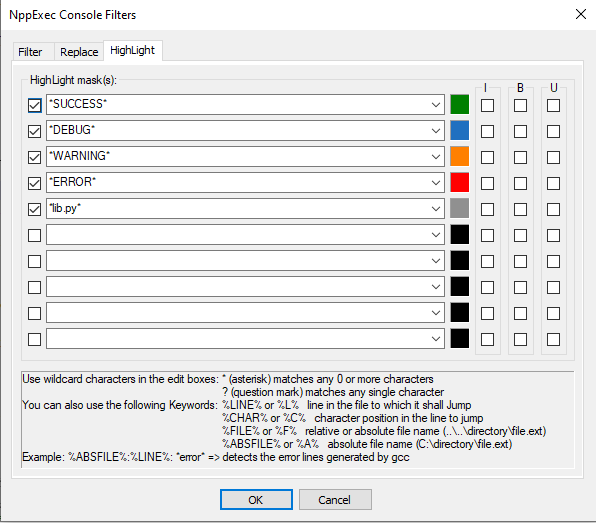596x523 pixels.
Task: Click the 'B' bold column header
Action: [520, 88]
